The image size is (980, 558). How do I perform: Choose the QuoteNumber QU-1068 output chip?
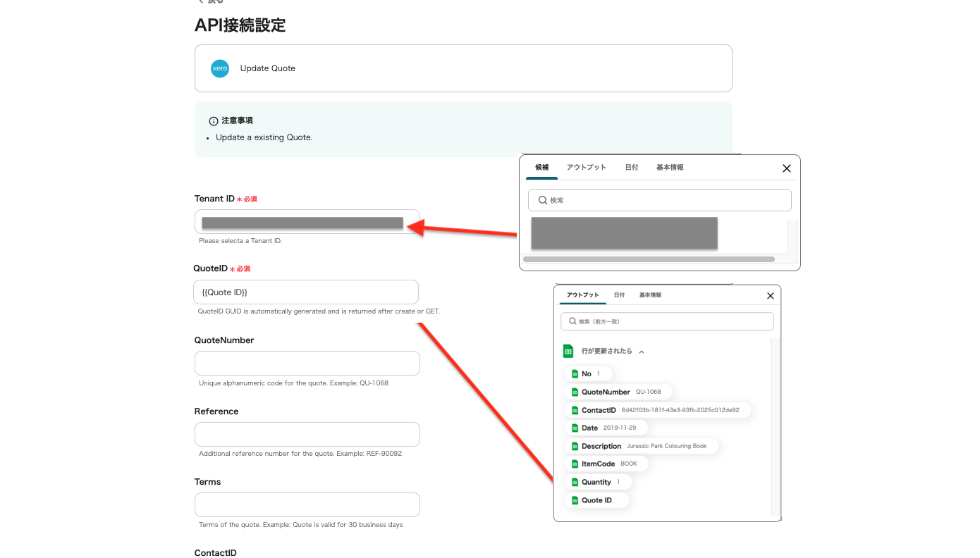tap(618, 392)
